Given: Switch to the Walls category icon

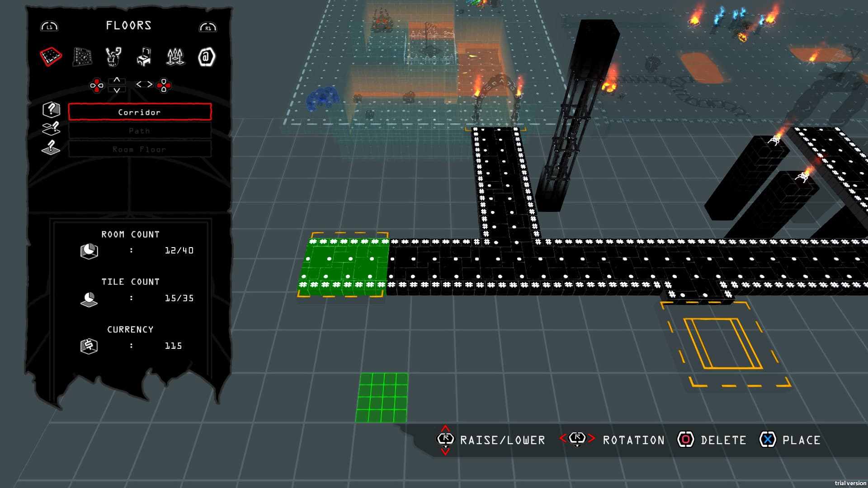Looking at the screenshot, I should [82, 56].
